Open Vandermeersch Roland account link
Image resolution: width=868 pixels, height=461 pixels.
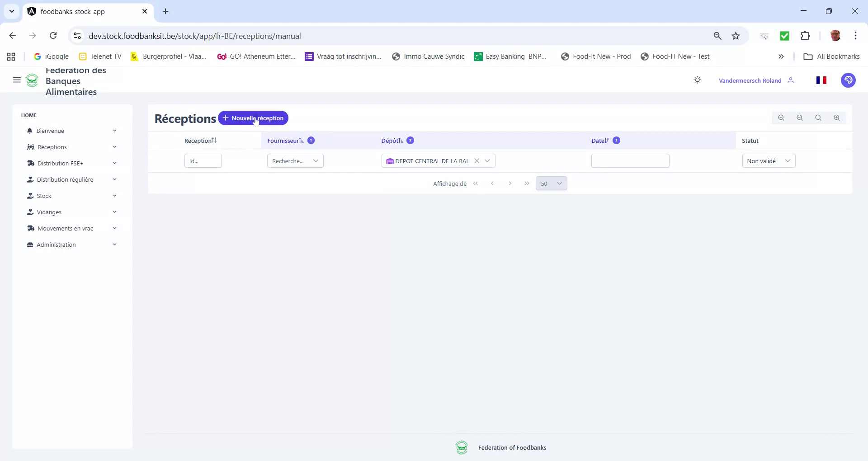pos(750,80)
